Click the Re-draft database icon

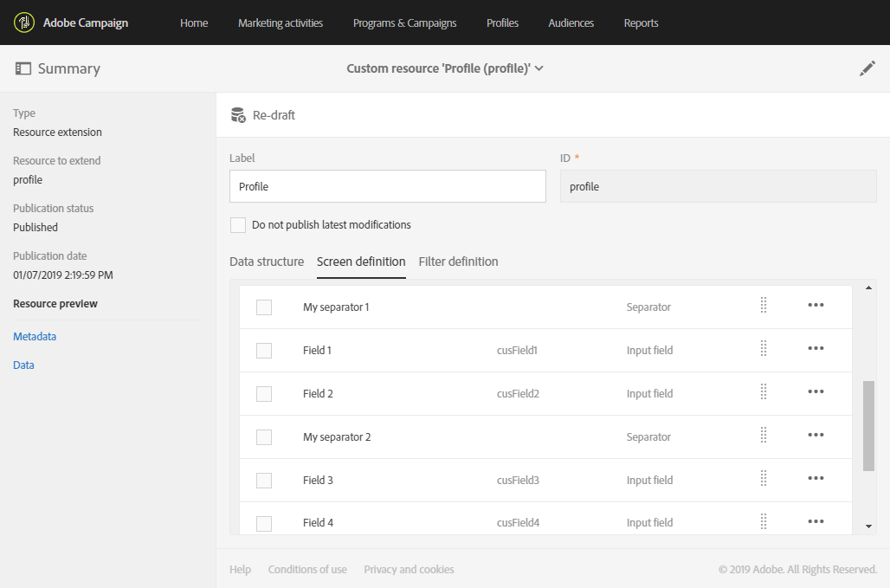pos(238,115)
